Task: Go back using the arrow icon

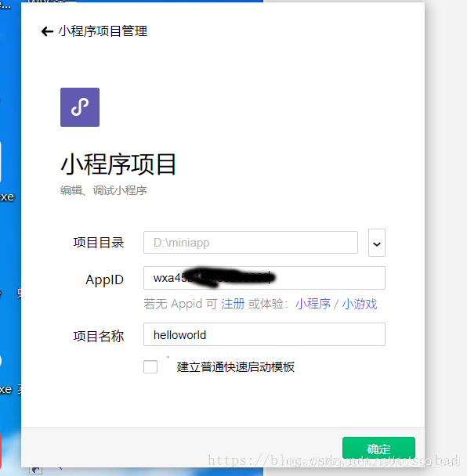Action: pyautogui.click(x=47, y=31)
